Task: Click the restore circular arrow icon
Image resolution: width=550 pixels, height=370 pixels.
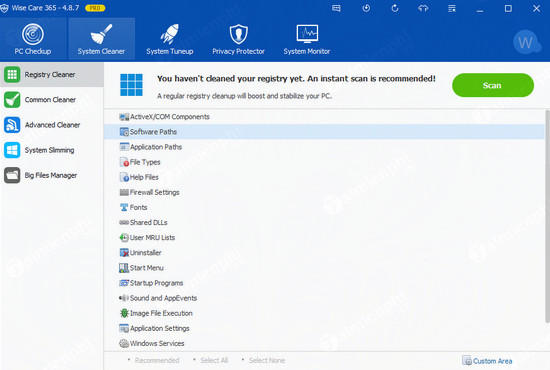Action: pyautogui.click(x=395, y=8)
